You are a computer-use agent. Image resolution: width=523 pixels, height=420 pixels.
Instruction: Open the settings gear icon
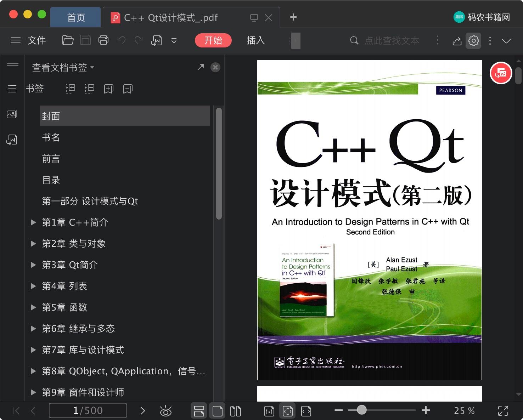click(x=474, y=41)
